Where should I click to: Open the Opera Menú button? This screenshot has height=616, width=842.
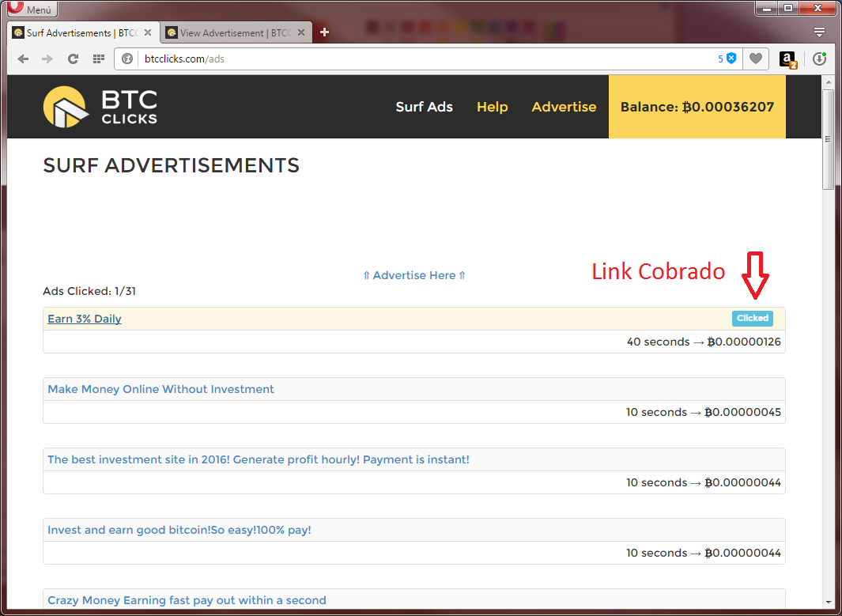(x=33, y=9)
